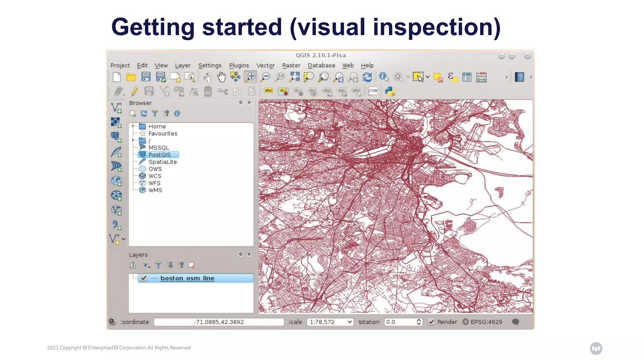
Task: Open a project with the folder icon
Action: [131, 77]
